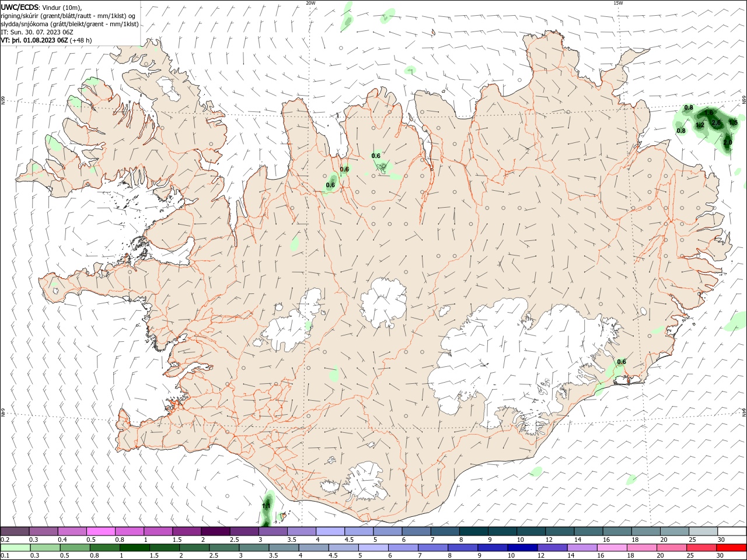Click the darkest purple swatch above 2 in the top legend row

(215, 531)
